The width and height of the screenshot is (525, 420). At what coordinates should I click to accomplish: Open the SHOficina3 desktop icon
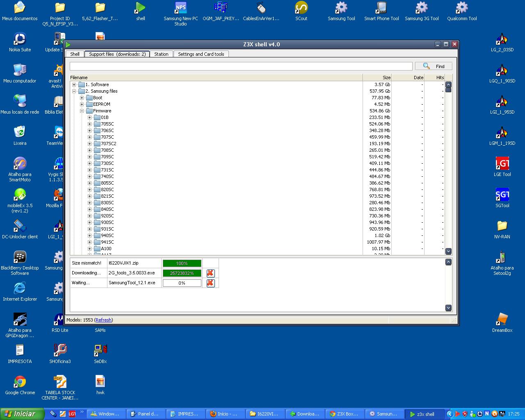point(60,354)
